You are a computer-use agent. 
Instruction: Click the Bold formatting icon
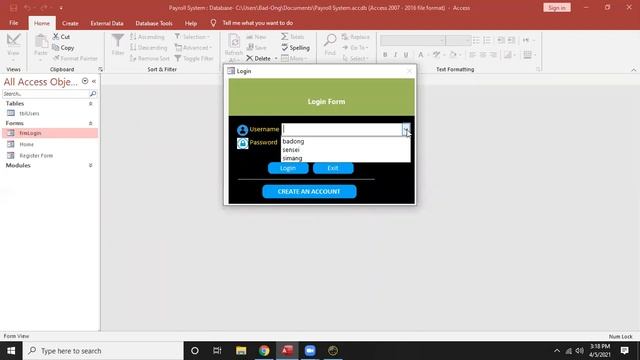point(385,54)
